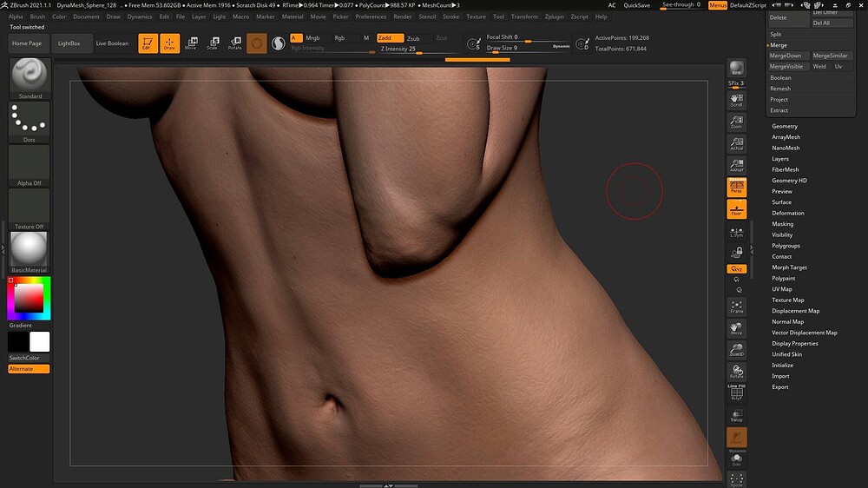Click the BPR render icon

[737, 69]
